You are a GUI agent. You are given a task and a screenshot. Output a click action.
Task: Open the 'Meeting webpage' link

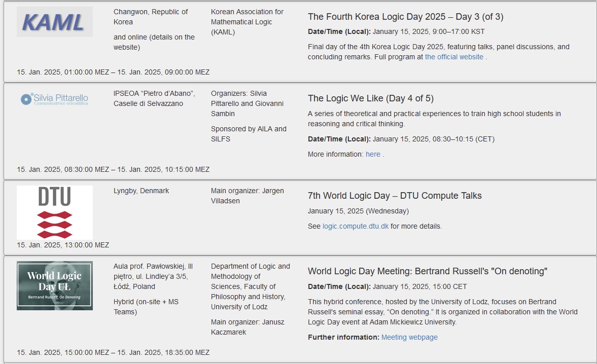click(409, 337)
